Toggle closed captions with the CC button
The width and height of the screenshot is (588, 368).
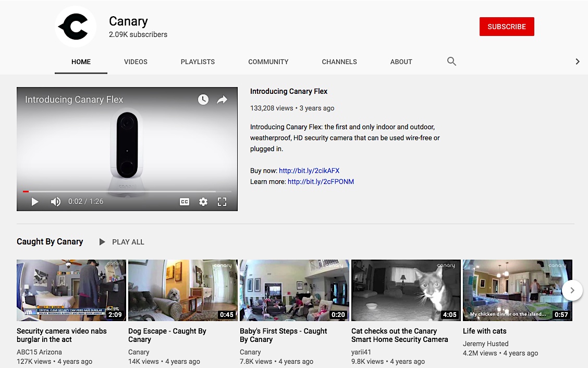coord(184,201)
